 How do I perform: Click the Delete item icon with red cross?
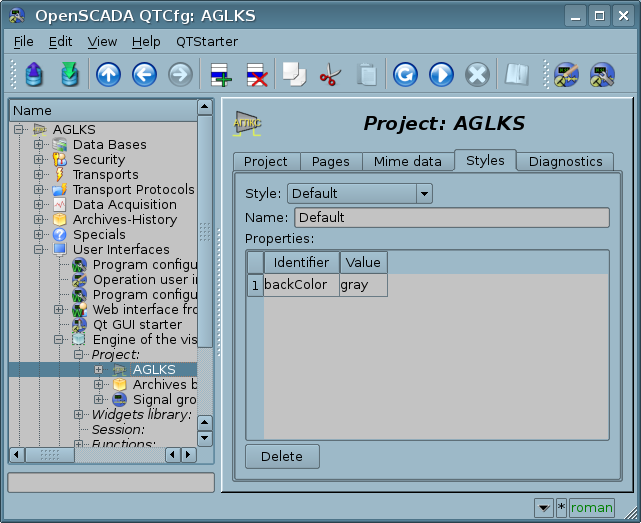[x=257, y=75]
